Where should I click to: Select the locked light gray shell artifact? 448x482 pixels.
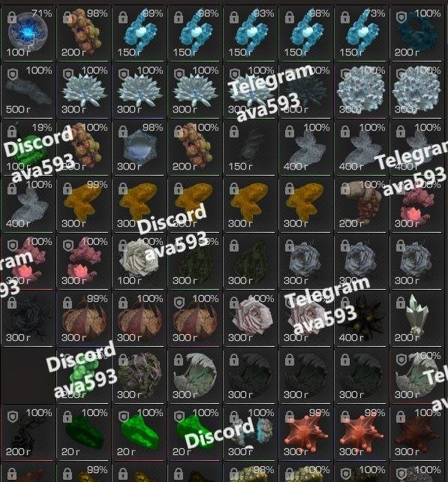click(x=194, y=376)
